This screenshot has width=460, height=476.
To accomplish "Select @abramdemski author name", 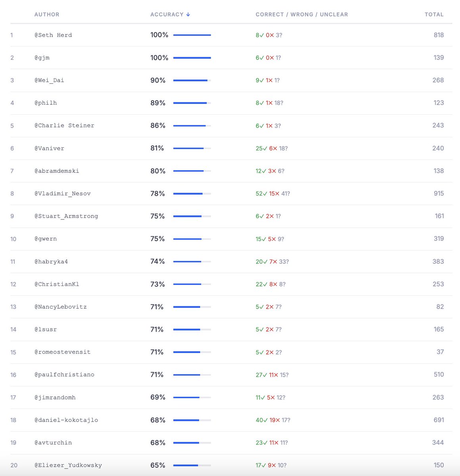I will [x=57, y=171].
